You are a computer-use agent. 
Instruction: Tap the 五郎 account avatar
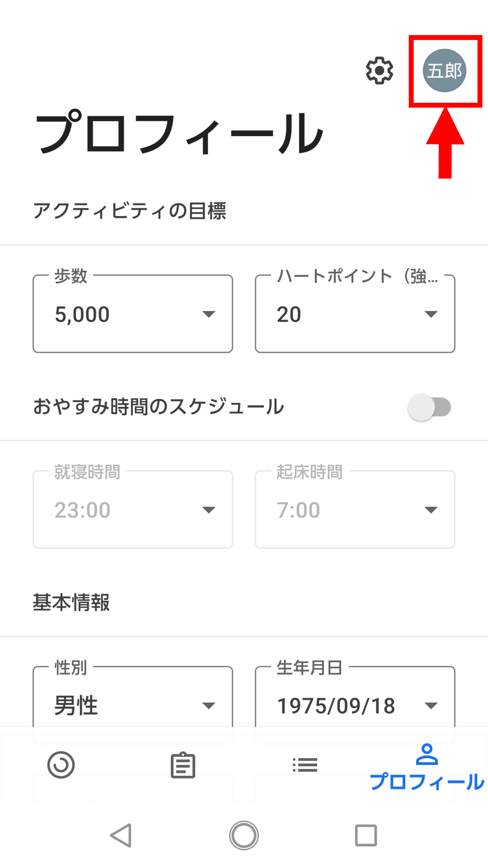point(444,70)
